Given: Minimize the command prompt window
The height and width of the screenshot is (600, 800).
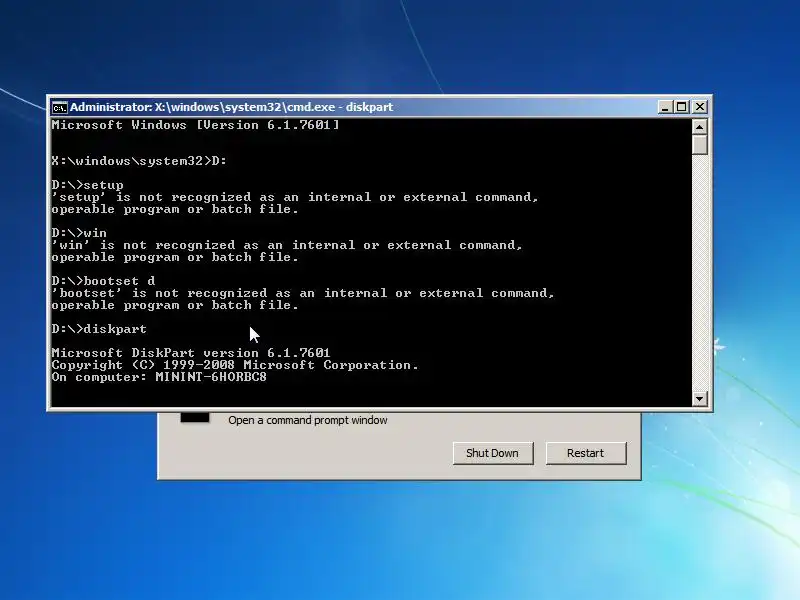Looking at the screenshot, I should [665, 107].
